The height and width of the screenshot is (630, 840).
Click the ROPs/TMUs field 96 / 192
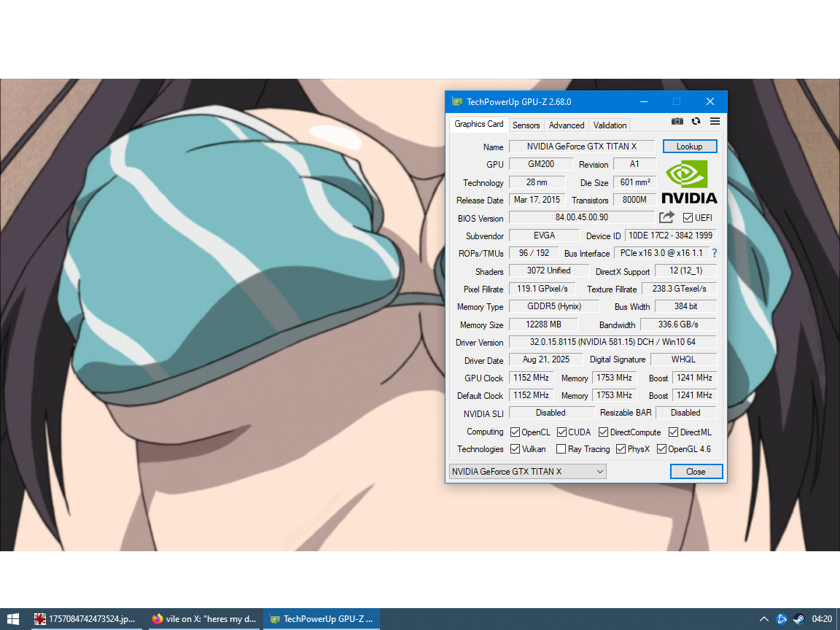534,253
